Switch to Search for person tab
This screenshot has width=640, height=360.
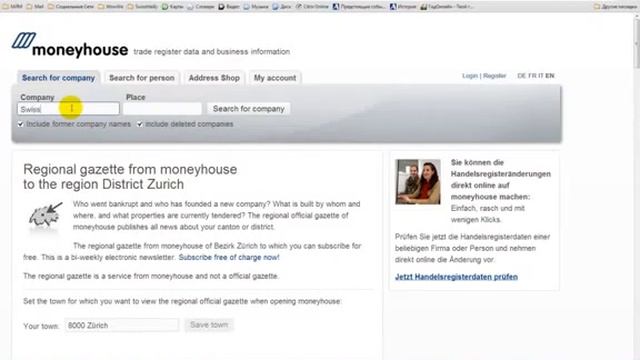(142, 78)
